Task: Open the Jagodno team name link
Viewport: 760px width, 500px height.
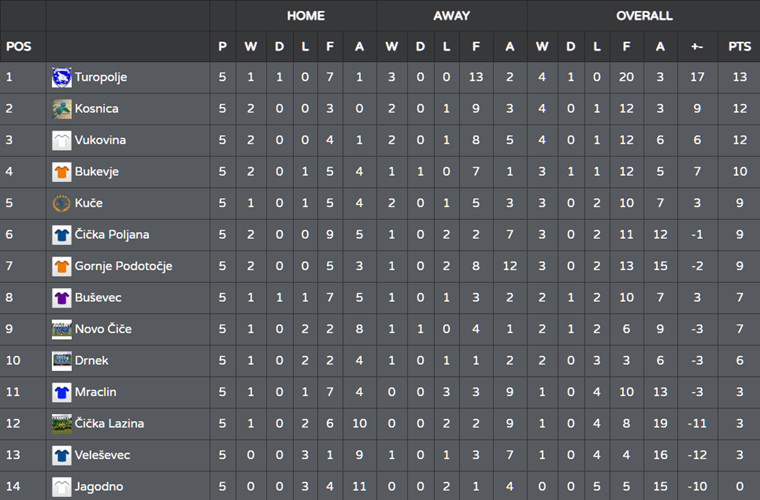Action: pyautogui.click(x=99, y=487)
